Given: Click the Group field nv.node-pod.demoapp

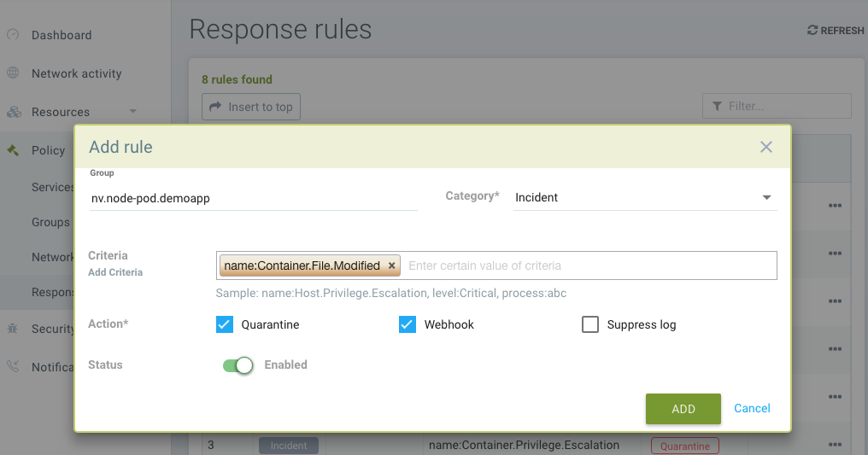Looking at the screenshot, I should pyautogui.click(x=254, y=198).
